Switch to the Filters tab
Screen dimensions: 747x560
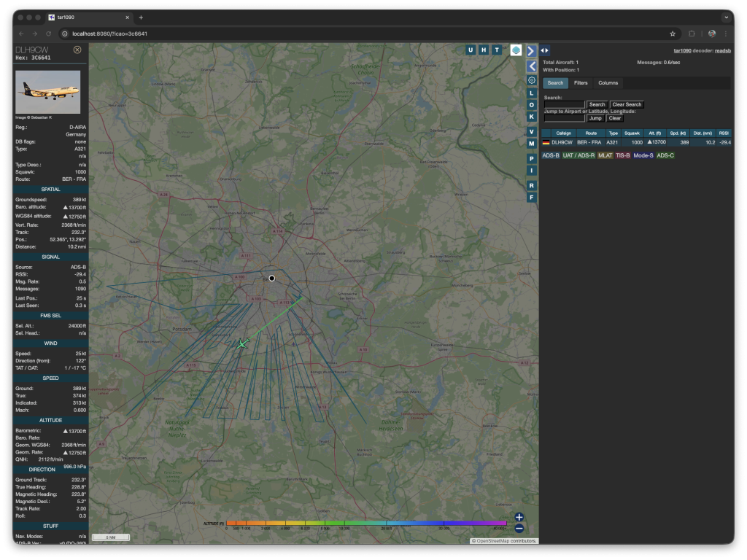(x=581, y=83)
